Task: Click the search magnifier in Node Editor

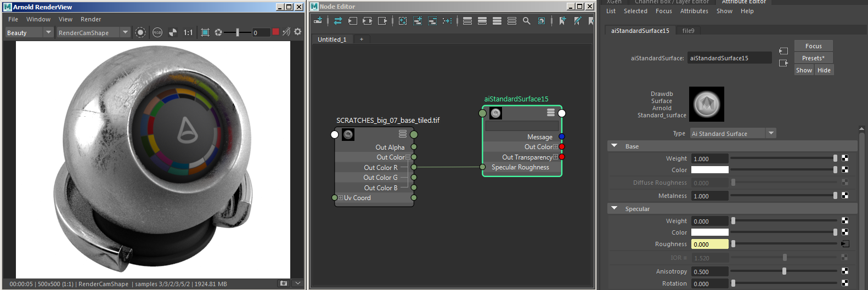Action: pyautogui.click(x=527, y=21)
